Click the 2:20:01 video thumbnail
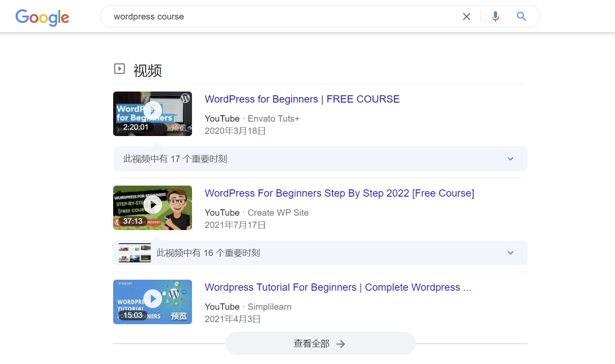 (x=152, y=114)
